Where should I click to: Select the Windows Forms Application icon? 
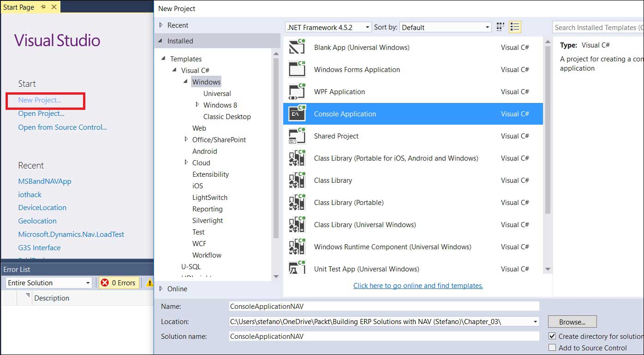point(297,69)
